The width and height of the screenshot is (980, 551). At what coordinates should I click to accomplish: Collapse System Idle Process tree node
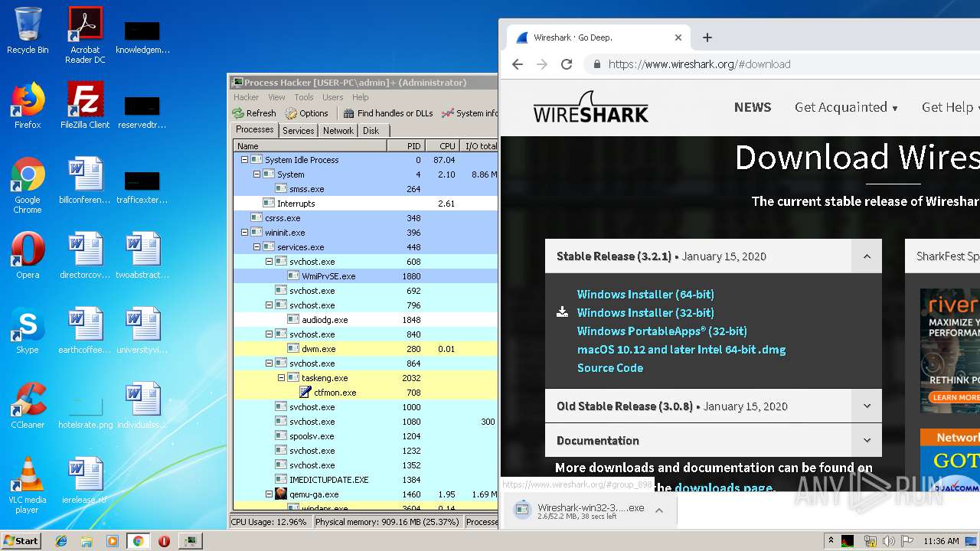tap(244, 160)
